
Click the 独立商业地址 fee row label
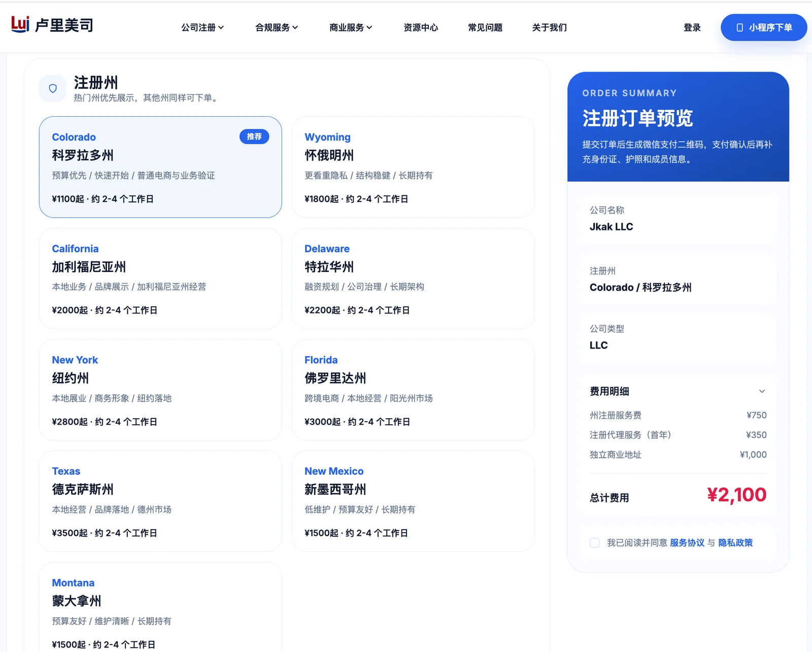615,455
